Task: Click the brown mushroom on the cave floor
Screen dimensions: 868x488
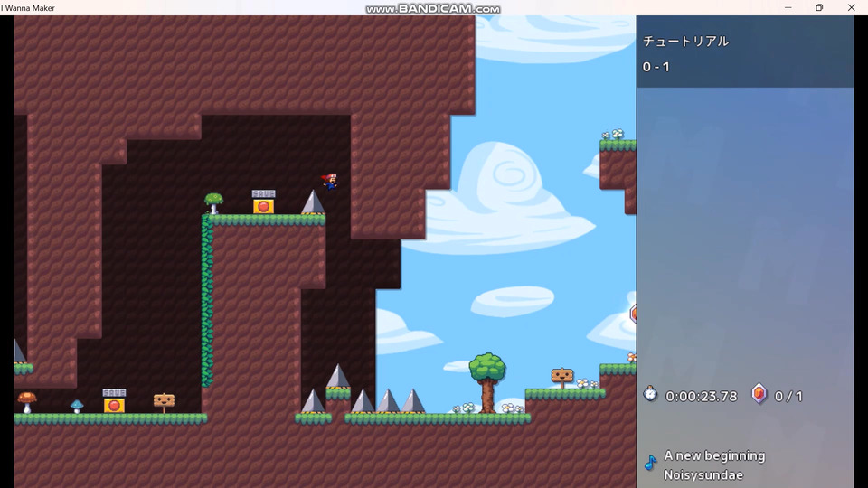Action: [27, 402]
